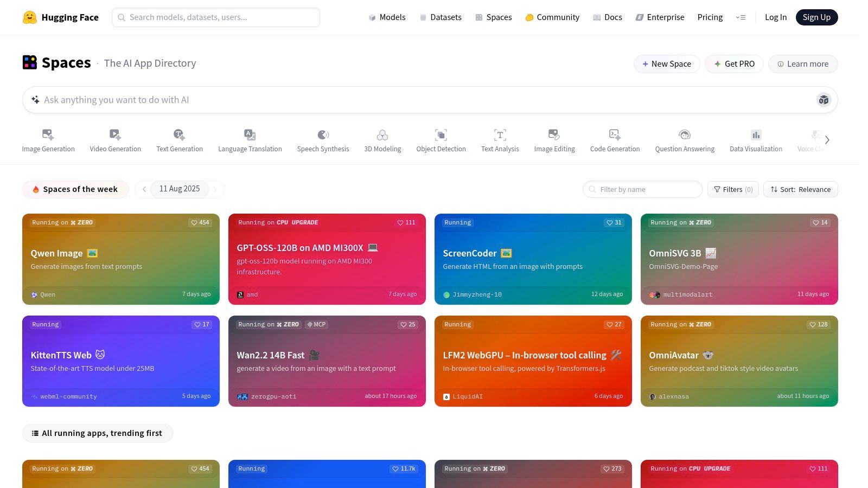Click the webml-community author link
The height and width of the screenshot is (488, 868).
point(63,396)
